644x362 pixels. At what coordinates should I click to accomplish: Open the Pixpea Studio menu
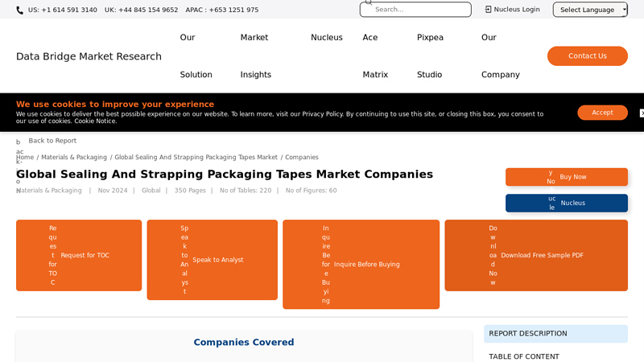(x=430, y=56)
